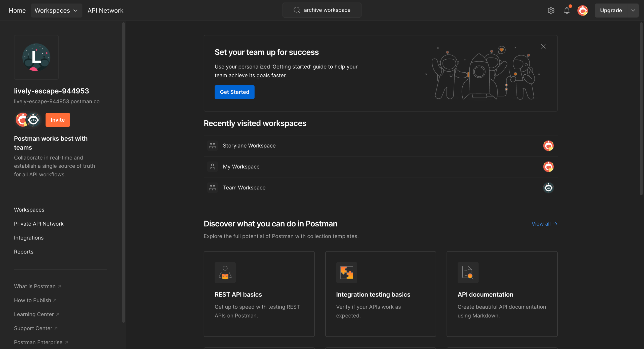Click the lively-escape team logo thumbnail
Viewport: 644px width, 349px height.
click(x=36, y=57)
